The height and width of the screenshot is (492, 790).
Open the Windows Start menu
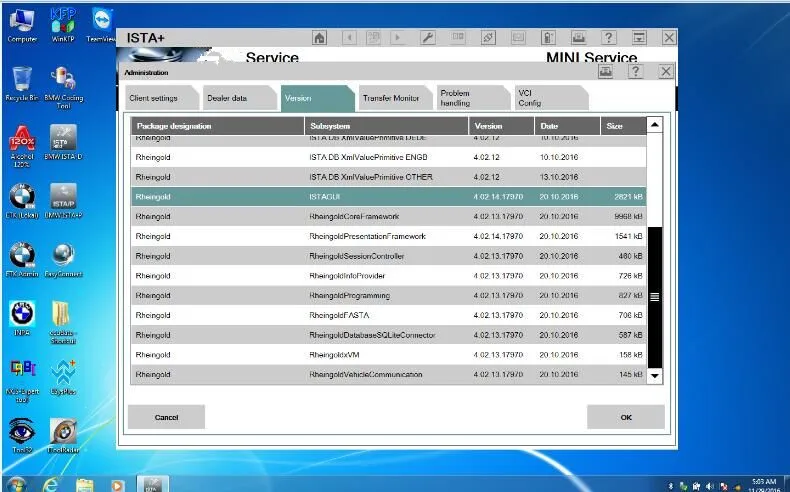(x=17, y=485)
